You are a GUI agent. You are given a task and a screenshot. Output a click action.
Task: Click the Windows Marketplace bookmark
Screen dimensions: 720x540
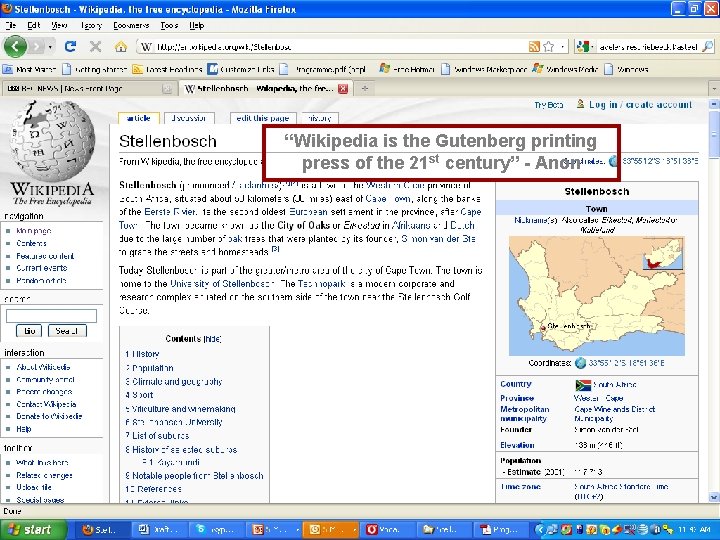tap(484, 69)
